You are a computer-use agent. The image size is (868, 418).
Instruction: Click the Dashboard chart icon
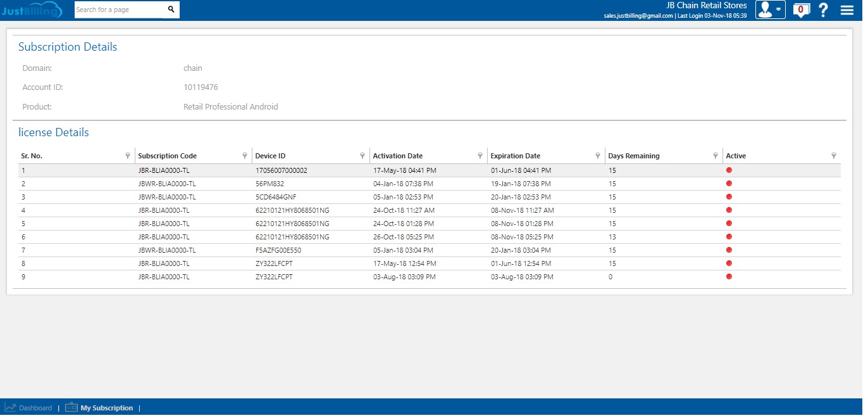[10, 407]
